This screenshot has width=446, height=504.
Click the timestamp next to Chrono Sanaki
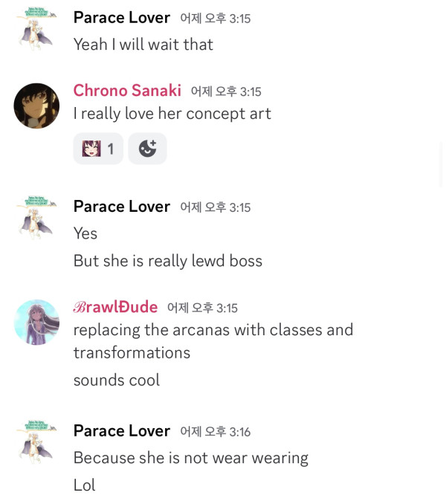point(226,91)
